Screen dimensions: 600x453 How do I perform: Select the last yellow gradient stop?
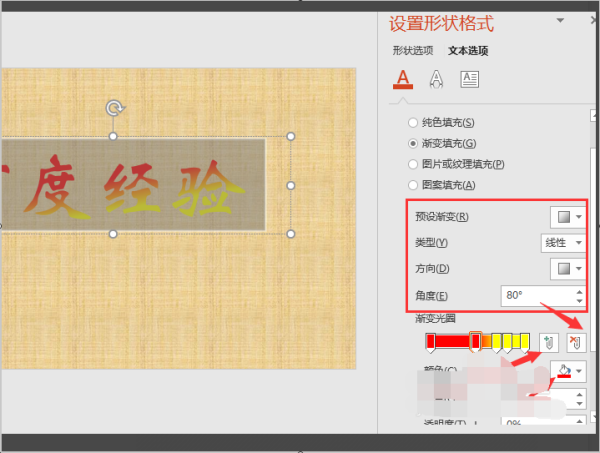click(x=525, y=342)
